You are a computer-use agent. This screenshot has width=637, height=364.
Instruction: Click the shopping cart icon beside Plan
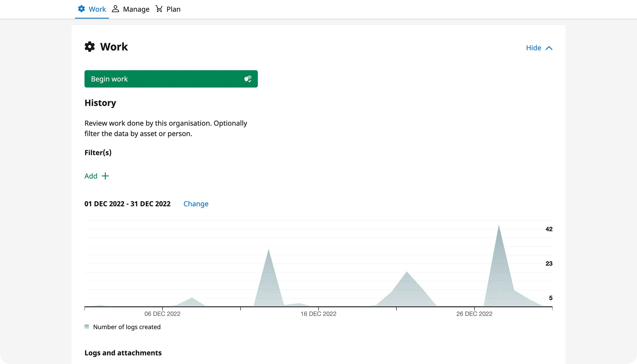(159, 9)
